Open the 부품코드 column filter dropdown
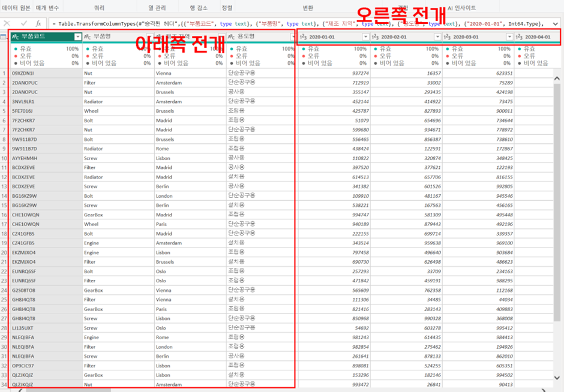564x392 pixels. [77, 37]
